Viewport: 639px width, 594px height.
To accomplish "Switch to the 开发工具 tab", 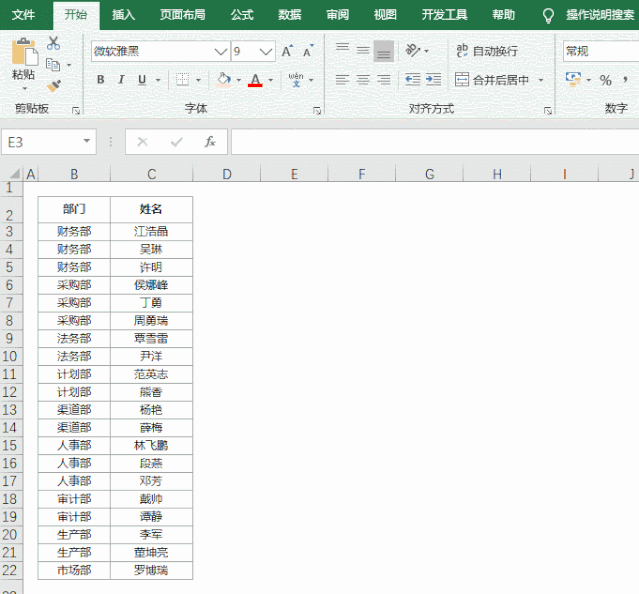I will (444, 15).
